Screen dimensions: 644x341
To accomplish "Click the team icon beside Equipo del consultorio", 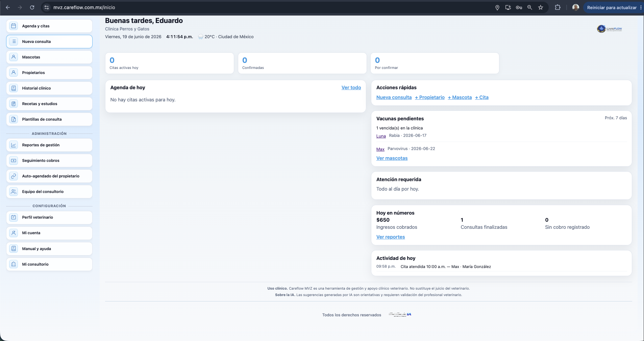I will (14, 192).
